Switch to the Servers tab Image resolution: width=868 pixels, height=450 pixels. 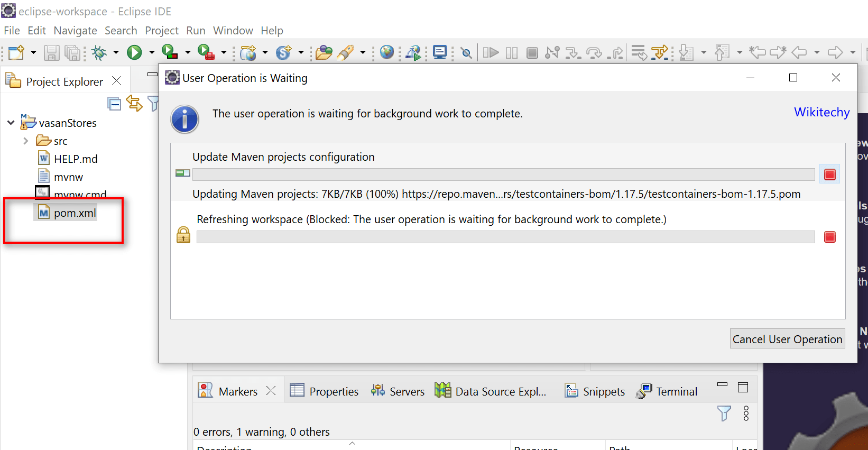(398, 391)
